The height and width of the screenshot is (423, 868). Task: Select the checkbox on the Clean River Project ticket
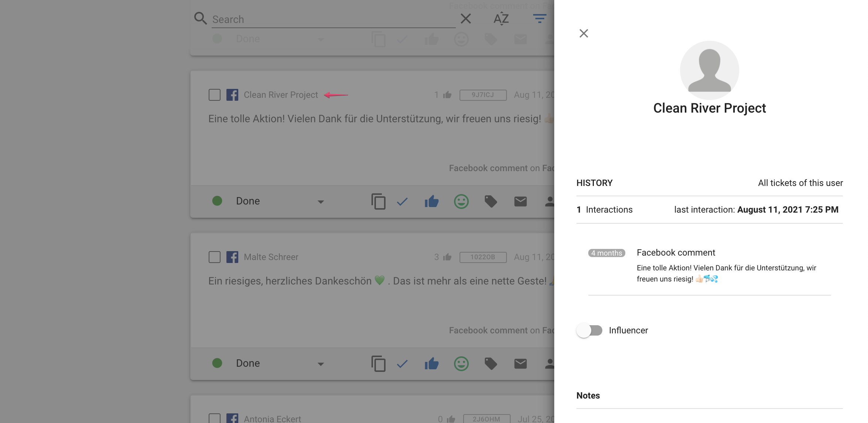(214, 94)
